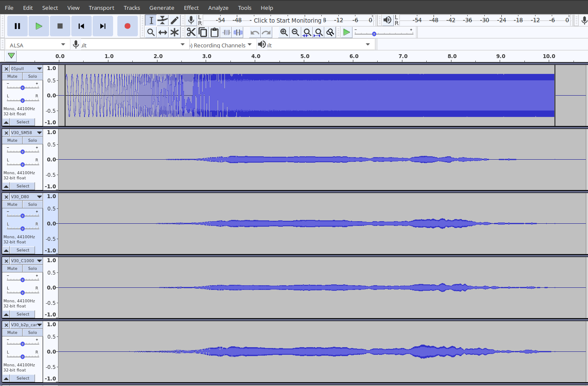Solo the V30_D80 track
The height and width of the screenshot is (386, 588).
point(32,205)
